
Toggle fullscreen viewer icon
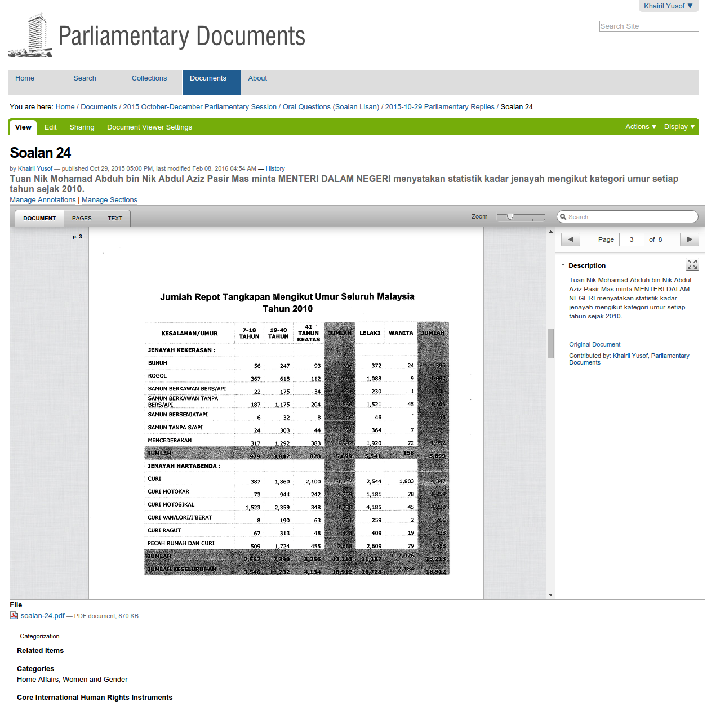(x=692, y=264)
